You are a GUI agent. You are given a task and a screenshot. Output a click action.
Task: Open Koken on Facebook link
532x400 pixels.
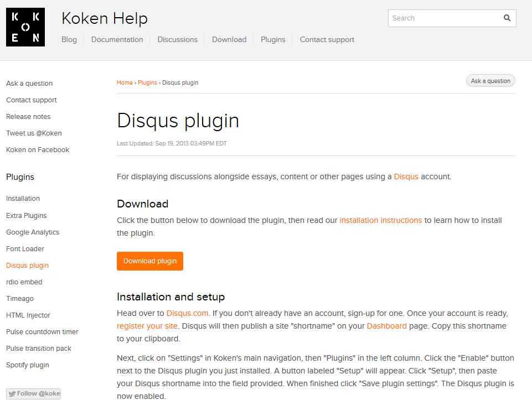(38, 150)
